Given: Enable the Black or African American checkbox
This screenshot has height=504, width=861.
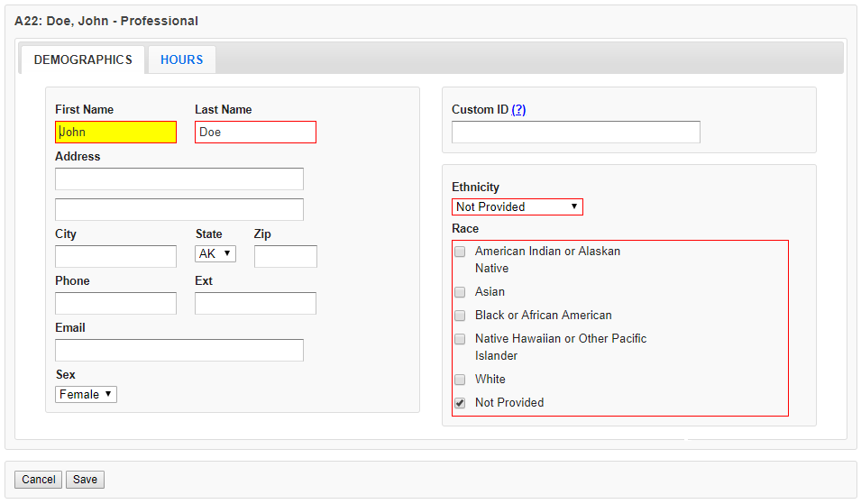Looking at the screenshot, I should [x=460, y=316].
